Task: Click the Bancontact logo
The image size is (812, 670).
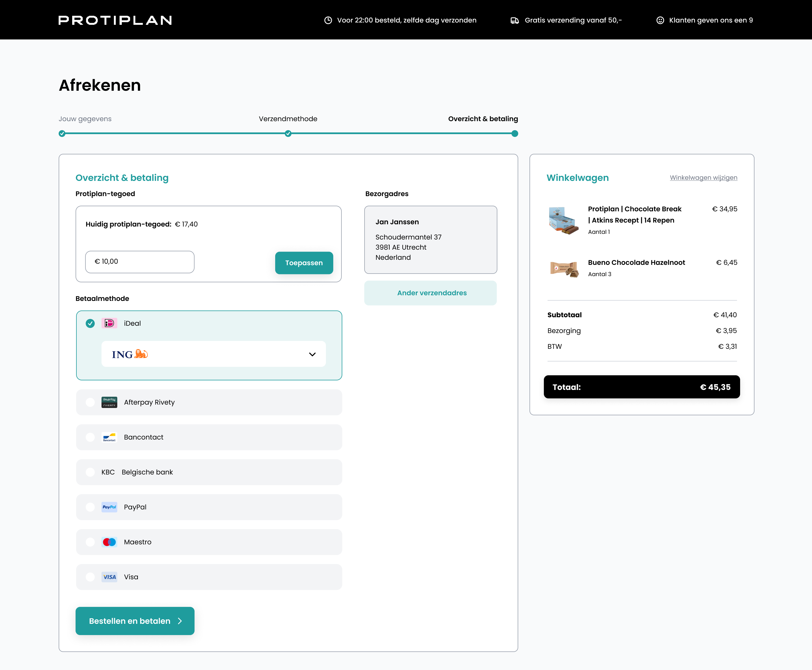Action: pos(109,437)
